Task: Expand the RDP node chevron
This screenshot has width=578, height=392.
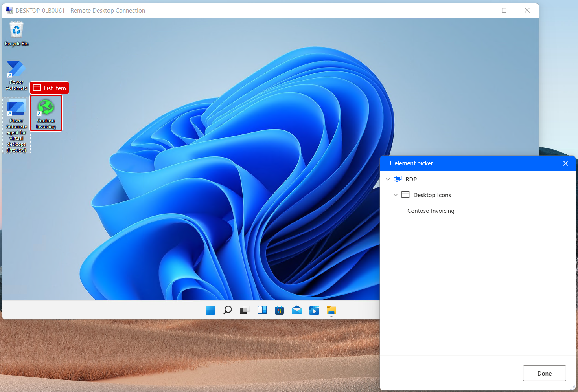Action: coord(388,179)
